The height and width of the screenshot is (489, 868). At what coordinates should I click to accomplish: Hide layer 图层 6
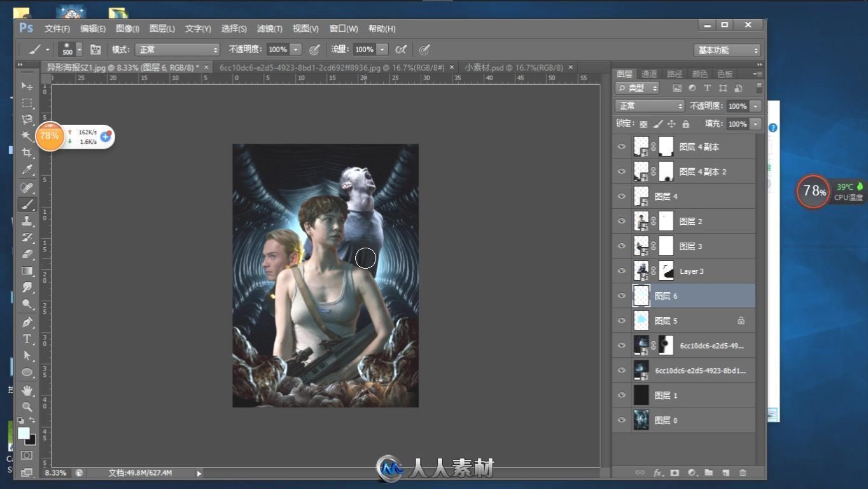[622, 295]
